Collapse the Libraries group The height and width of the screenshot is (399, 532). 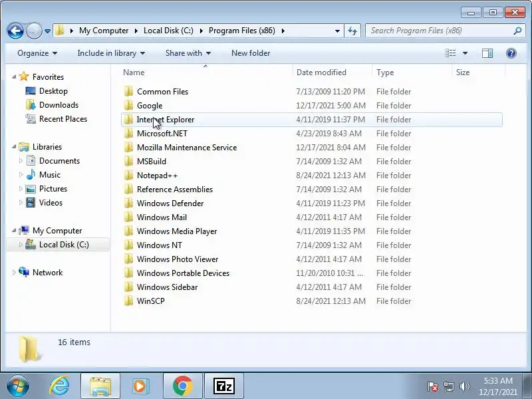coord(14,146)
